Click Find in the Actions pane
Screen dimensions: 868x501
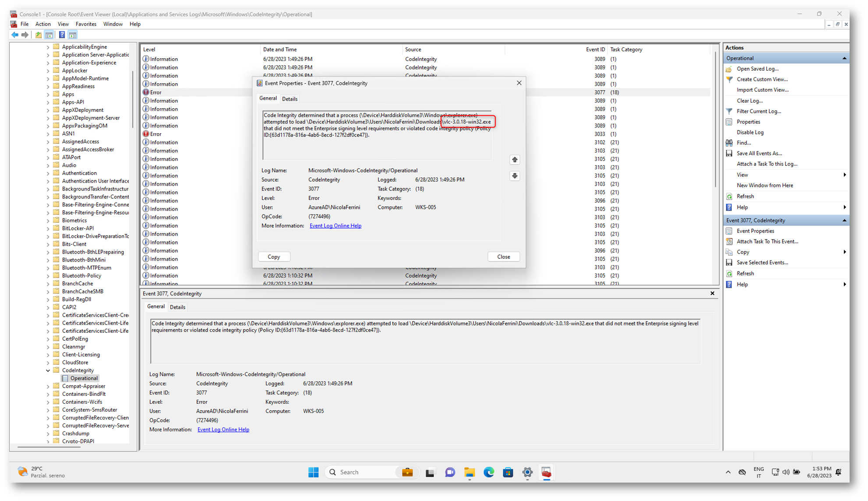coord(743,143)
